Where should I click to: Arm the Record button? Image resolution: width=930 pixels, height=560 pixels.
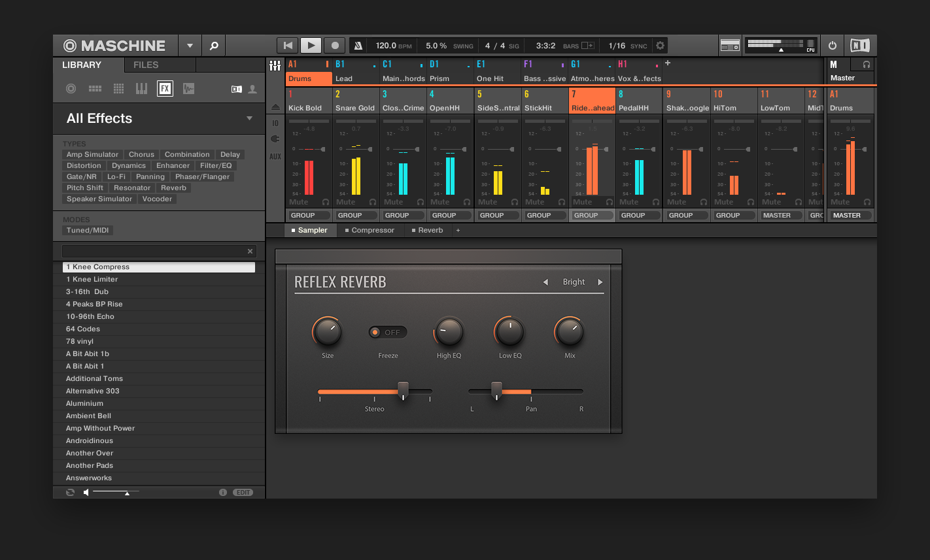point(335,46)
